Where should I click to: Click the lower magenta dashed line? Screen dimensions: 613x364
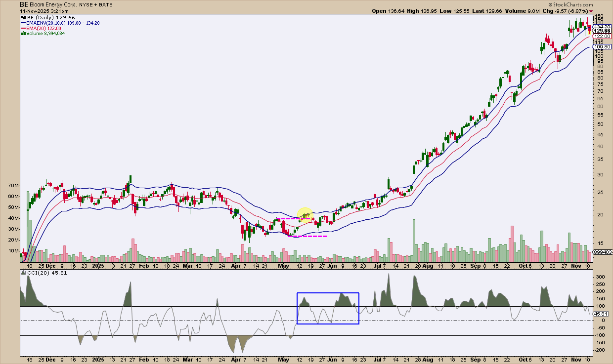tap(307, 236)
